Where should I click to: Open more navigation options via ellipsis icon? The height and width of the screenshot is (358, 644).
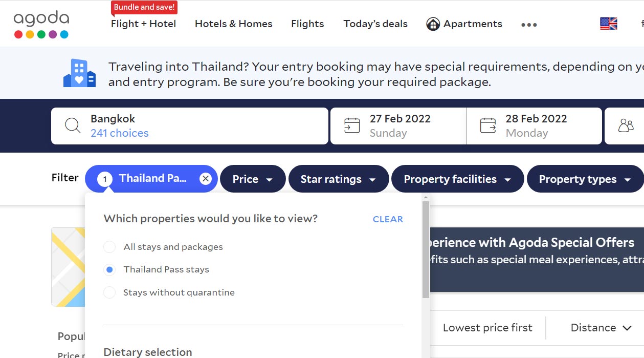528,24
